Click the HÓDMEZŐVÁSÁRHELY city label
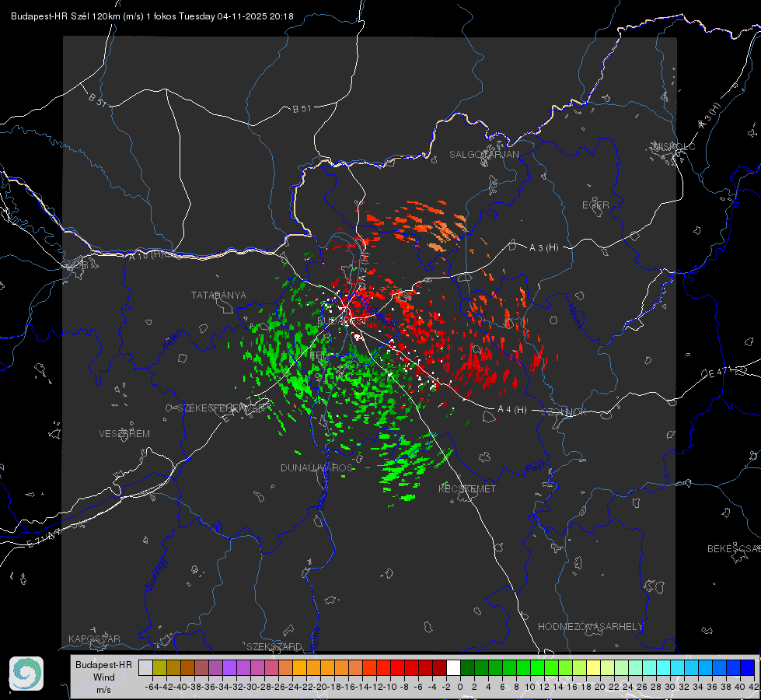Viewport: 761px width, 700px height. pos(590,627)
